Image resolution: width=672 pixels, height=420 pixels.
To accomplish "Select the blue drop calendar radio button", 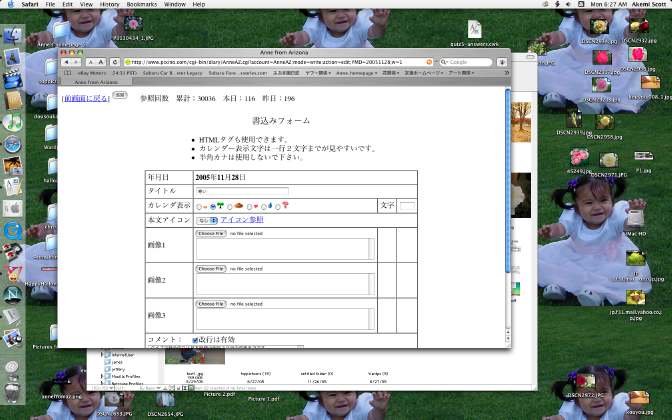I will [x=264, y=207].
